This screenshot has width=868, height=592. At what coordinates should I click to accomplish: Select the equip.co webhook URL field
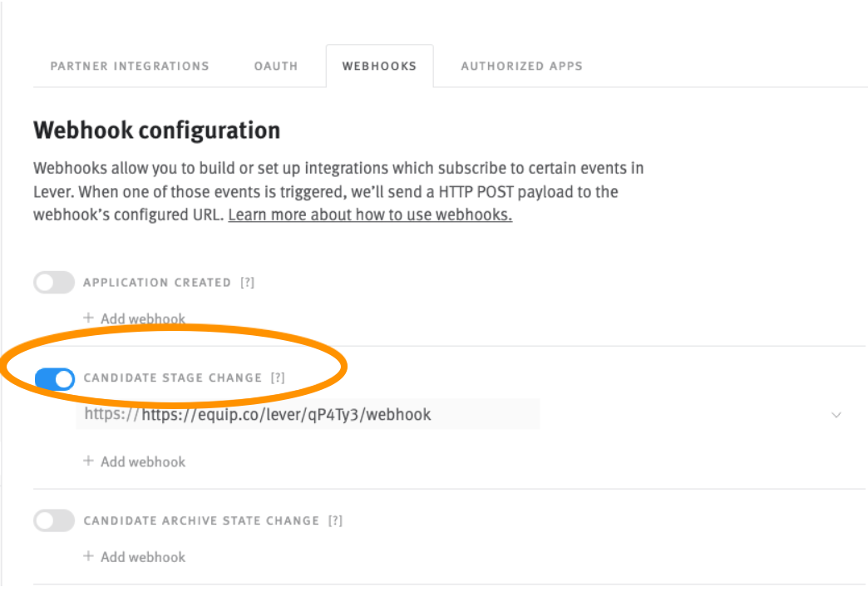308,414
